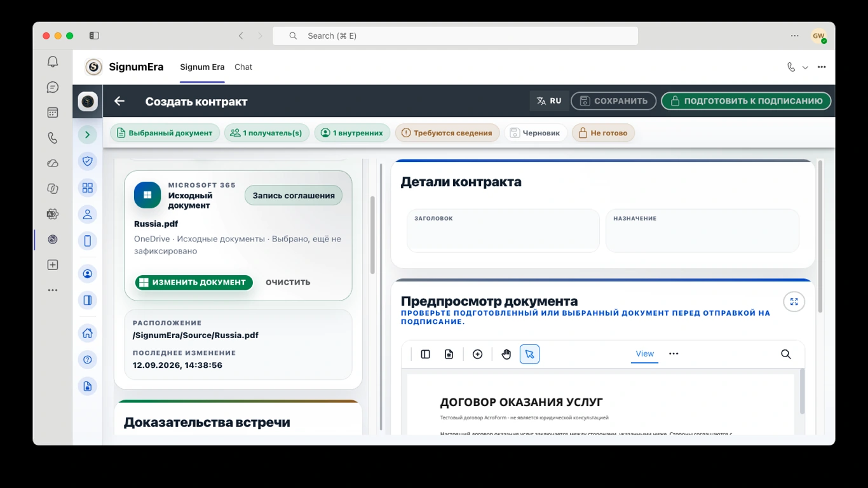Click ПОДГОТОВИТЬ К ПОДПИСАНИЮ button
Viewport: 868px width, 488px height.
click(x=746, y=101)
